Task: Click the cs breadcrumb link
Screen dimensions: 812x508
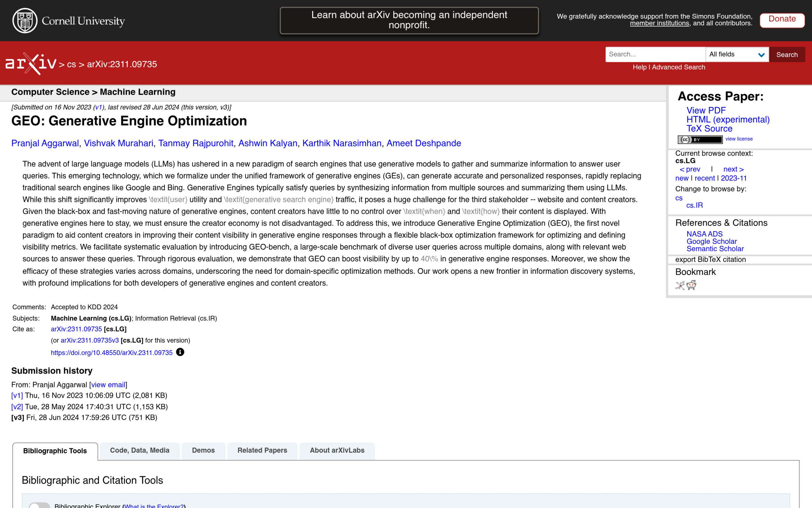Action: [71, 64]
